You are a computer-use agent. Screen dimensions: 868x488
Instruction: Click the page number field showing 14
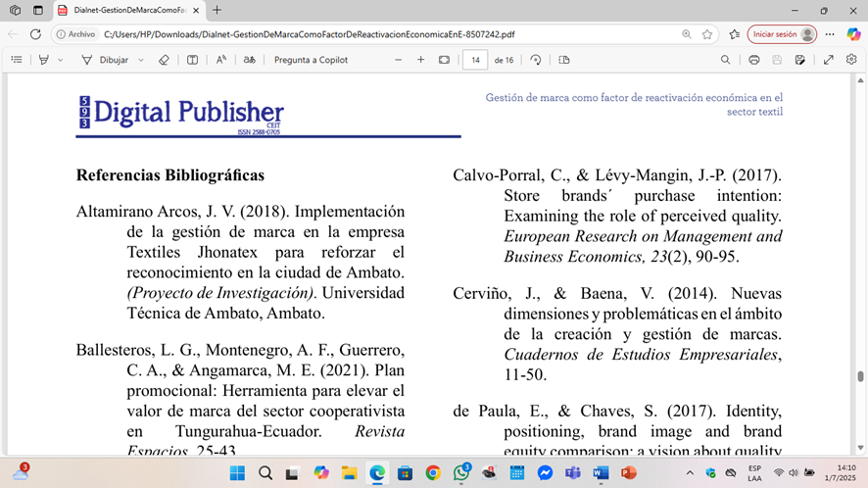click(475, 60)
